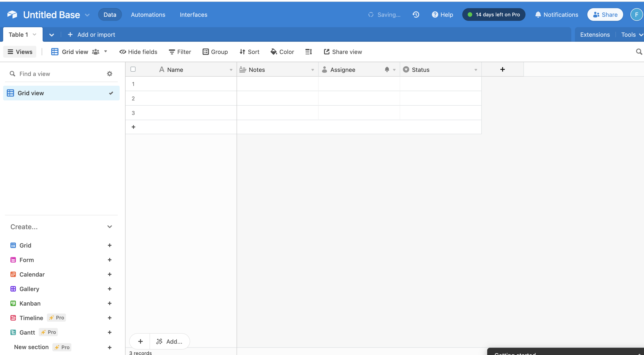Open the Status field dropdown arrow
644x355 pixels.
coord(475,70)
